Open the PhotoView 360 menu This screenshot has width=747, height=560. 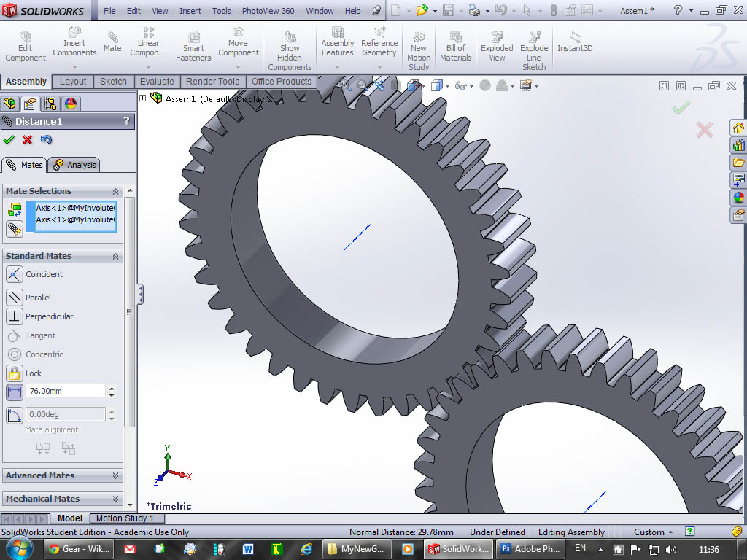click(268, 10)
